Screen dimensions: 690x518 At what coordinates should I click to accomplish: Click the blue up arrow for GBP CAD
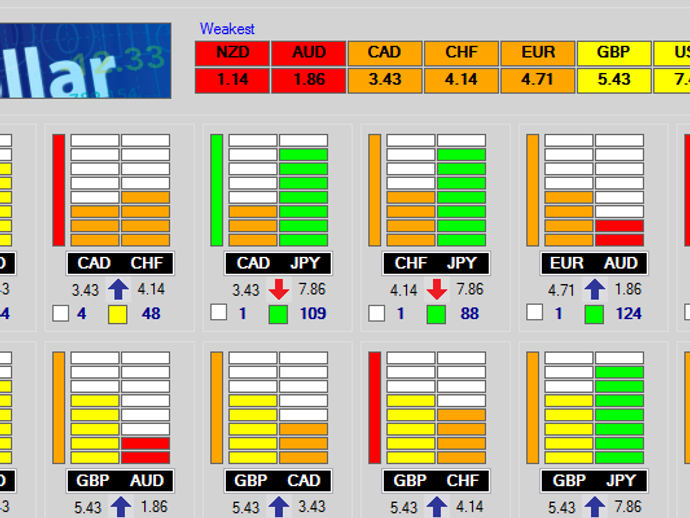click(279, 507)
